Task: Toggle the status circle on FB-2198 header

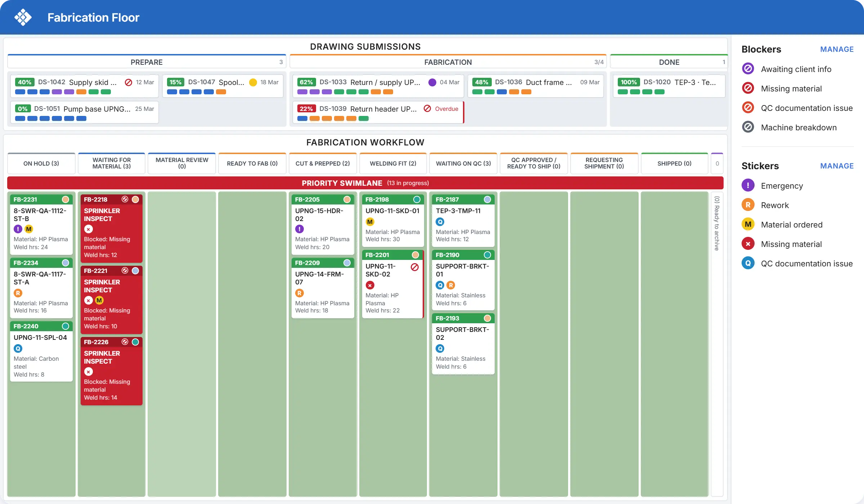Action: click(x=417, y=199)
